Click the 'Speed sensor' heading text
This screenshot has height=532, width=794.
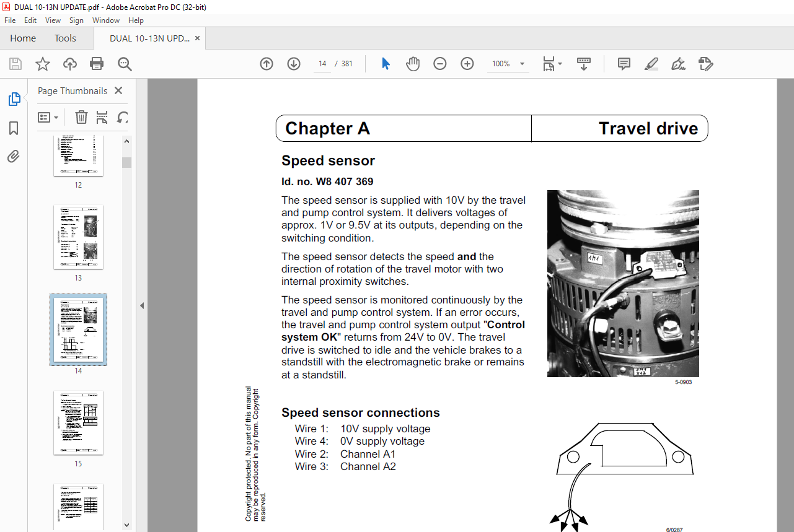coord(328,160)
